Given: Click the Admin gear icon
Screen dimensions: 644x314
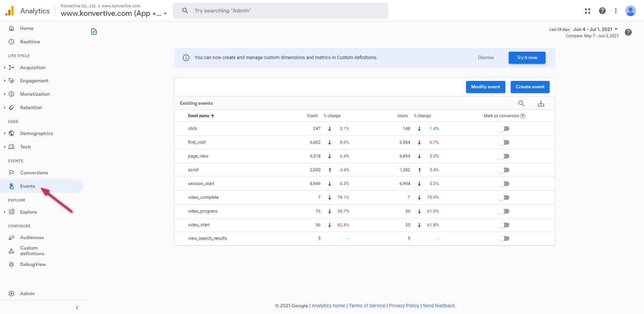Looking at the screenshot, I should pyautogui.click(x=11, y=294).
